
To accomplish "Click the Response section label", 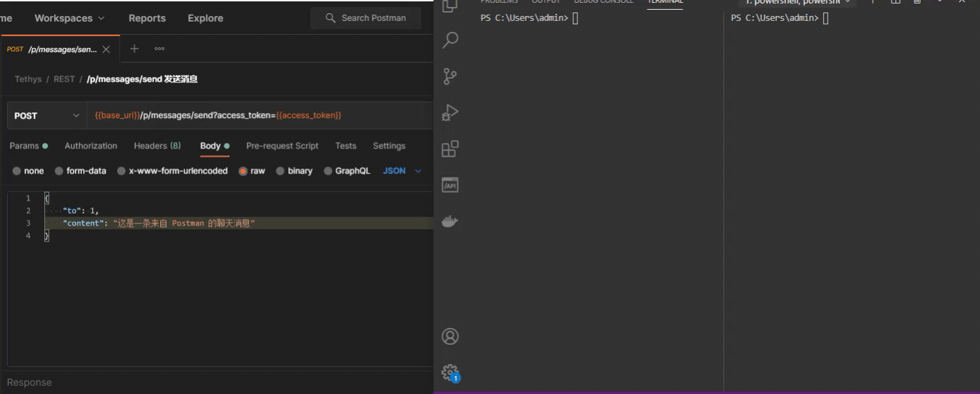I will [29, 382].
